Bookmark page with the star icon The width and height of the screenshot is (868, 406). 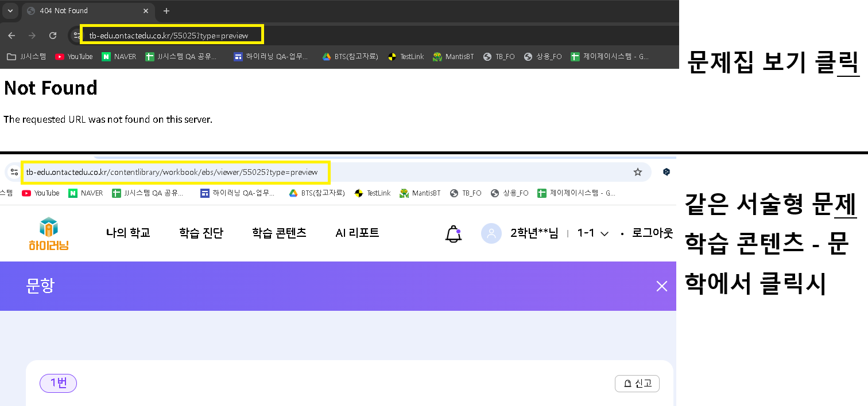[x=637, y=172]
